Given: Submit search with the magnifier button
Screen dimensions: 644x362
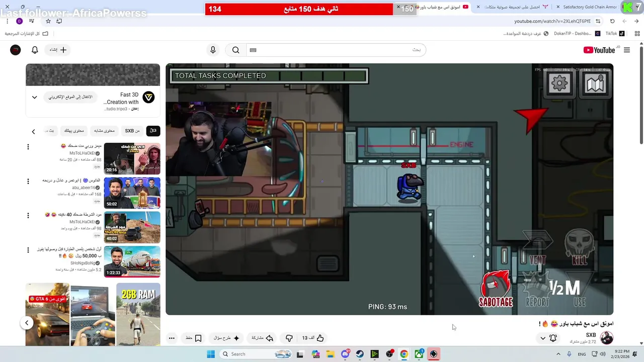Looking at the screenshot, I should (235, 50).
